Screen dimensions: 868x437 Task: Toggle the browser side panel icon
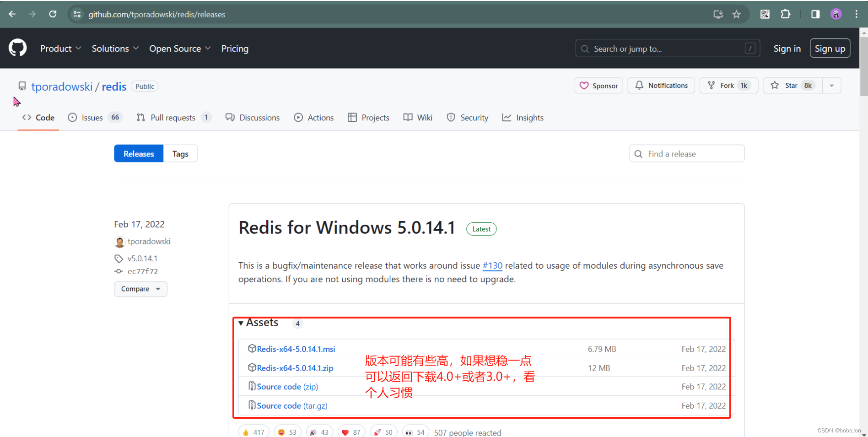click(815, 14)
